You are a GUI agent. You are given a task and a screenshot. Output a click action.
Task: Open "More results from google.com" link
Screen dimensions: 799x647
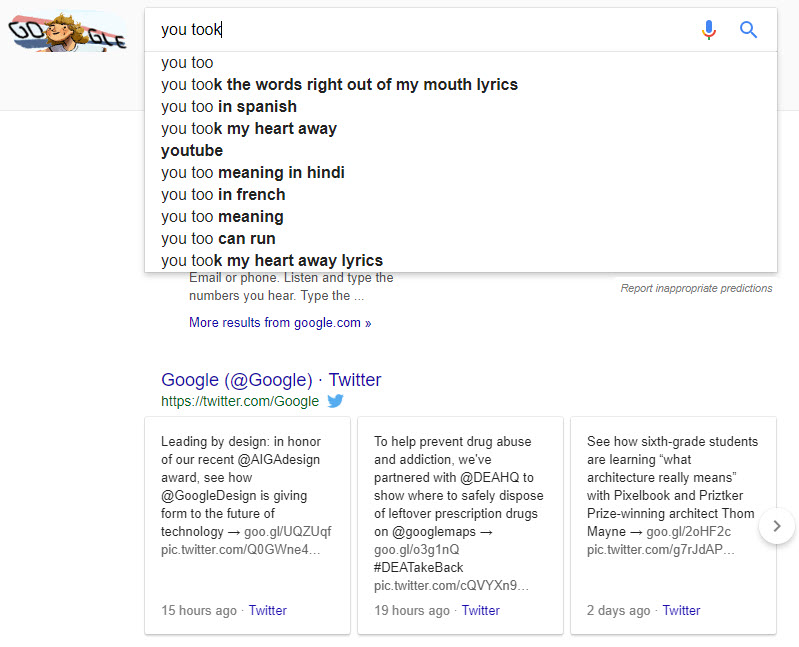point(280,323)
